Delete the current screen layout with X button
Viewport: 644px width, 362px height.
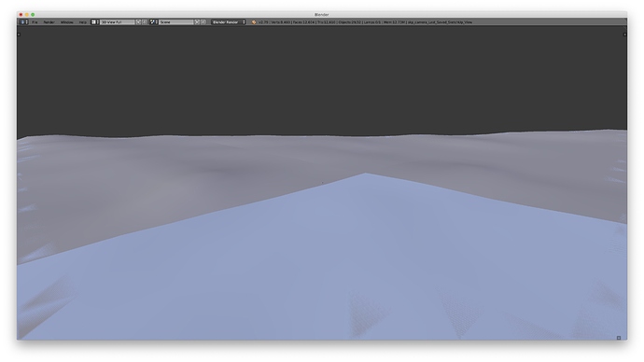pos(145,22)
